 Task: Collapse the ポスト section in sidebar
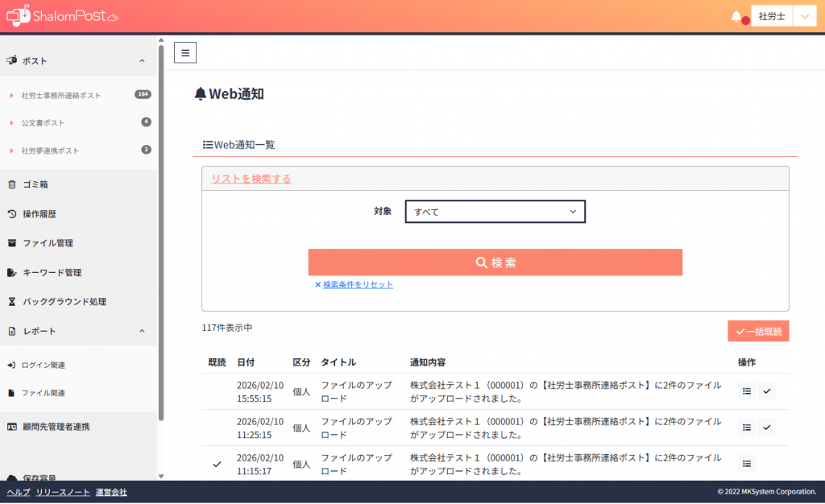click(142, 61)
